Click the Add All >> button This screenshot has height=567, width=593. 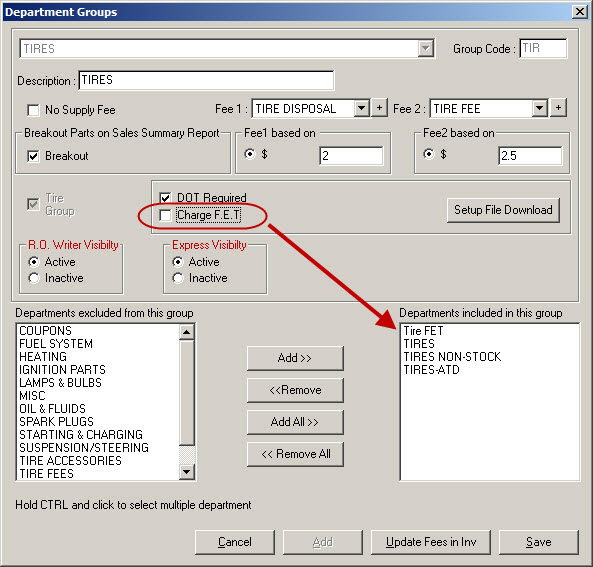click(x=295, y=422)
